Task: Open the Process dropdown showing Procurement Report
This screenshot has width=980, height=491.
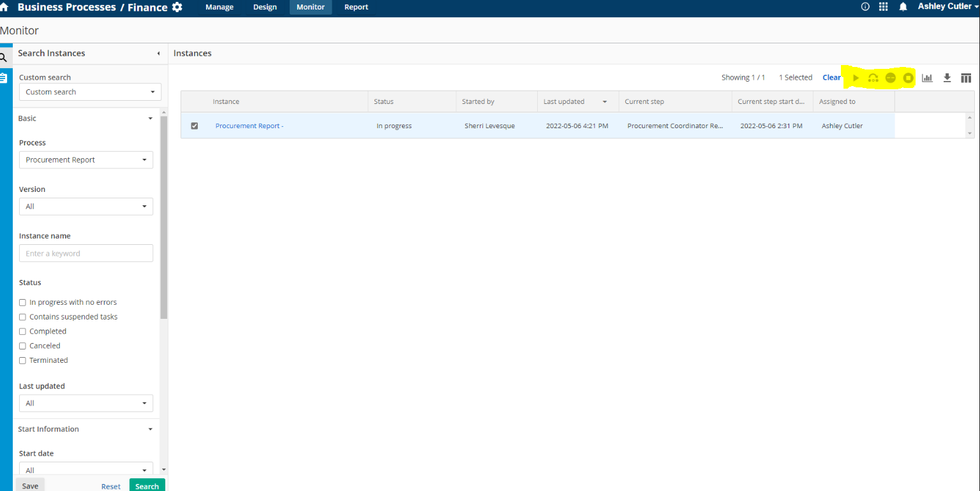Action: tap(86, 160)
